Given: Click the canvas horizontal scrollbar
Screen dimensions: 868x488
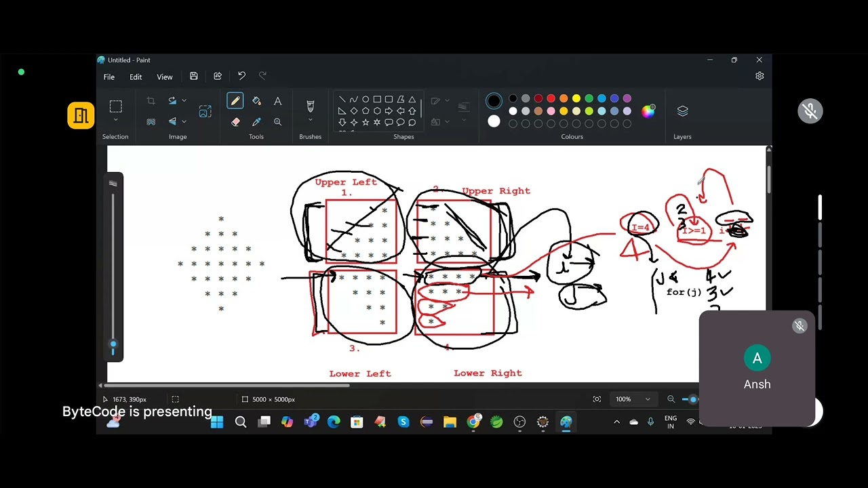Looking at the screenshot, I should [225, 385].
